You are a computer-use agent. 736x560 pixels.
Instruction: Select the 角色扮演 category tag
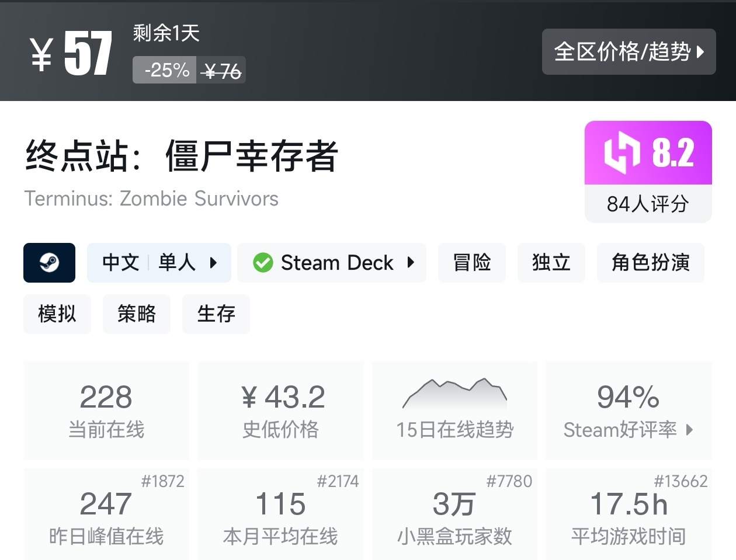[x=650, y=263]
